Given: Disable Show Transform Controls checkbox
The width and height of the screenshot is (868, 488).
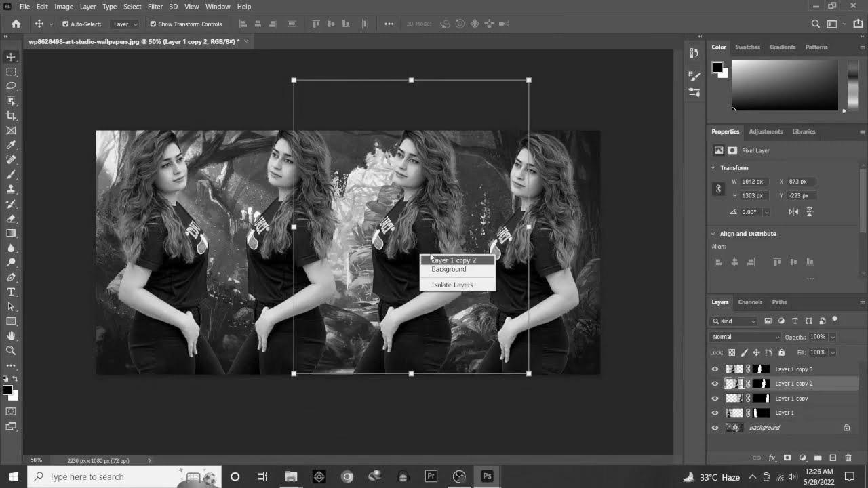Looking at the screenshot, I should click(x=153, y=24).
